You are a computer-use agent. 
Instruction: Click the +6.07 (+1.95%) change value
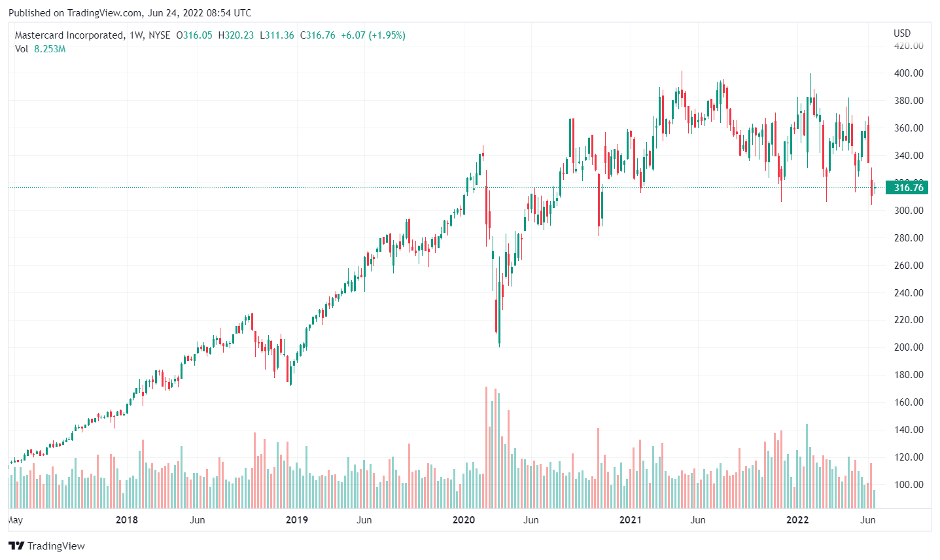(x=373, y=35)
